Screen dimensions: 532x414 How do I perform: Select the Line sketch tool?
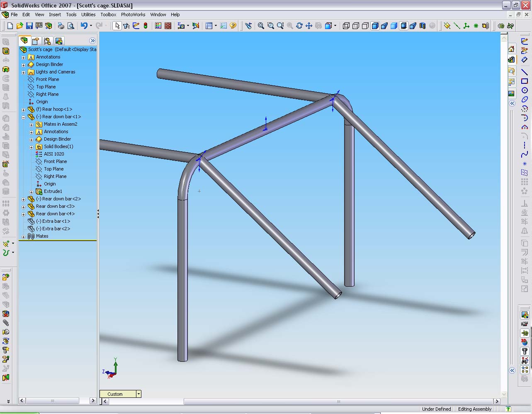click(x=525, y=72)
